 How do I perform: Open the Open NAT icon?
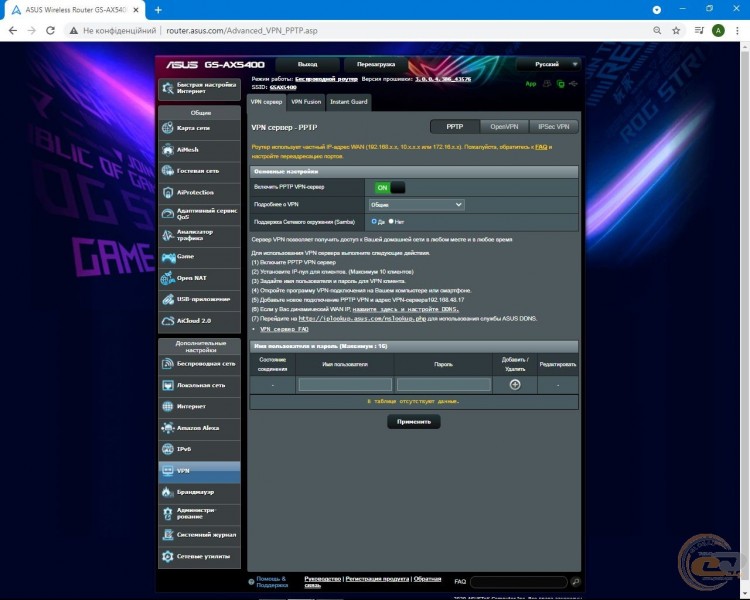click(167, 278)
